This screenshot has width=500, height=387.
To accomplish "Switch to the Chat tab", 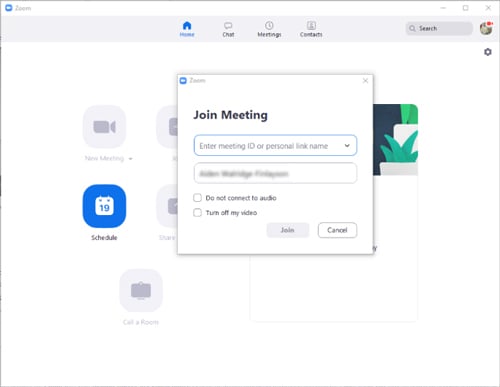I will tap(228, 29).
